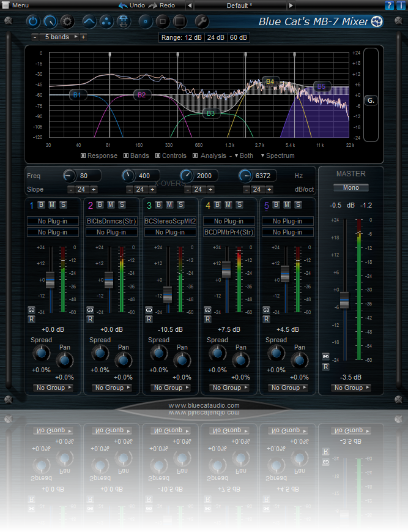Click the Undo arrow icon
Image resolution: width=408 pixels, height=532 pixels.
(123, 5)
